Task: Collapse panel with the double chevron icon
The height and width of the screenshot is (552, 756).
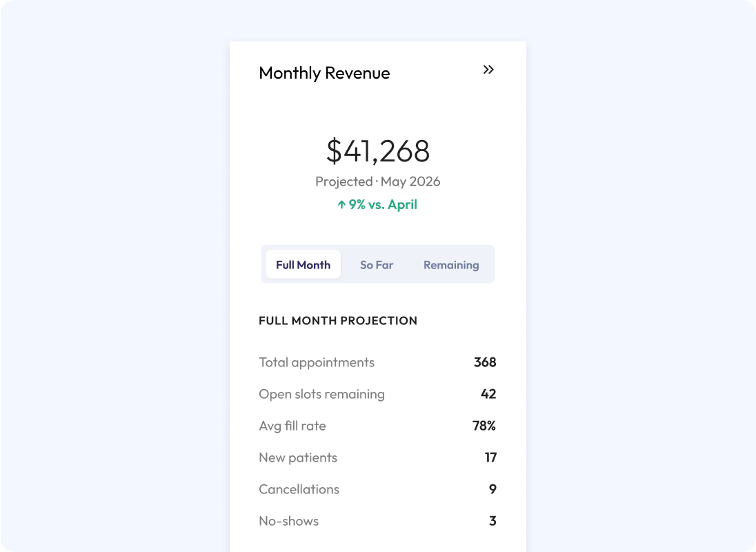Action: 488,70
